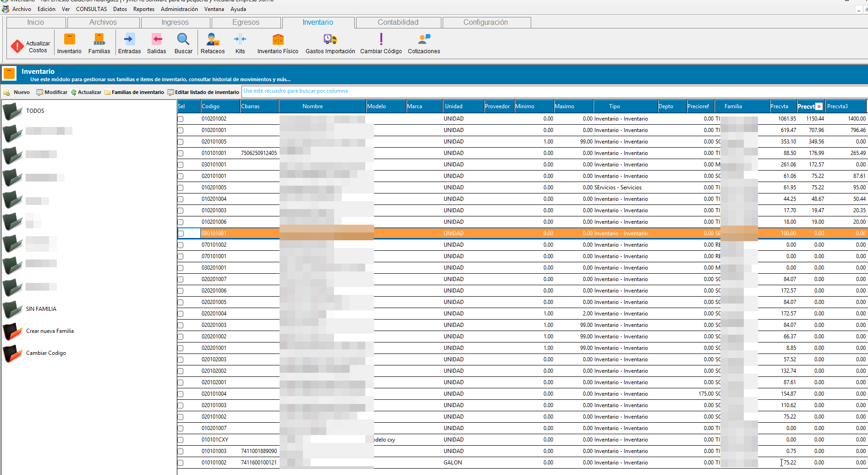Click the Modificar edit icon
This screenshot has height=475, width=868.
pyautogui.click(x=39, y=93)
